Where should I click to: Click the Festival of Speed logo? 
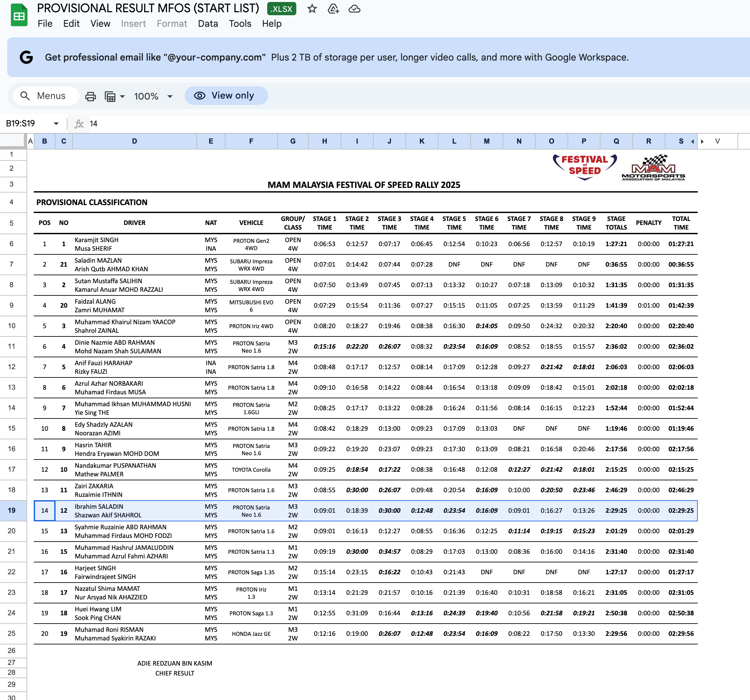584,166
